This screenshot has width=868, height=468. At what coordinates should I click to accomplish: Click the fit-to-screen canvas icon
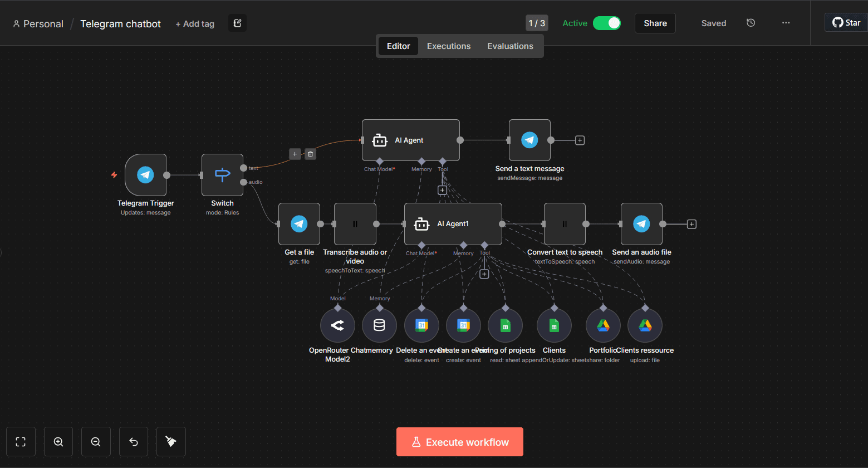point(21,441)
